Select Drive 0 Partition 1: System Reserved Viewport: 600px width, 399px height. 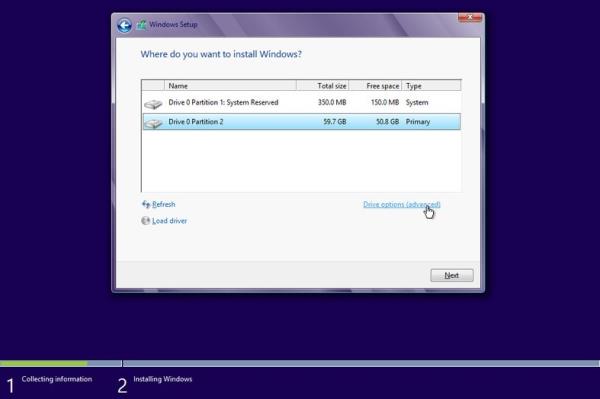tap(301, 103)
